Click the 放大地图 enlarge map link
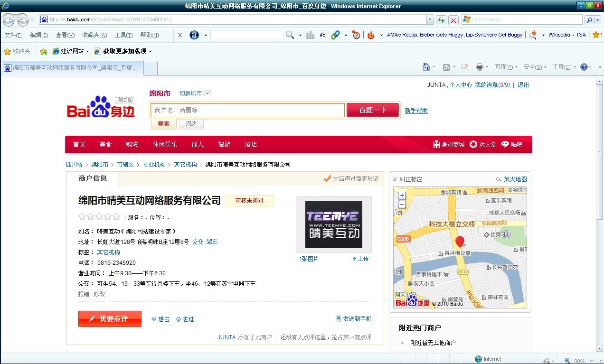The width and height of the screenshot is (604, 364). [512, 179]
